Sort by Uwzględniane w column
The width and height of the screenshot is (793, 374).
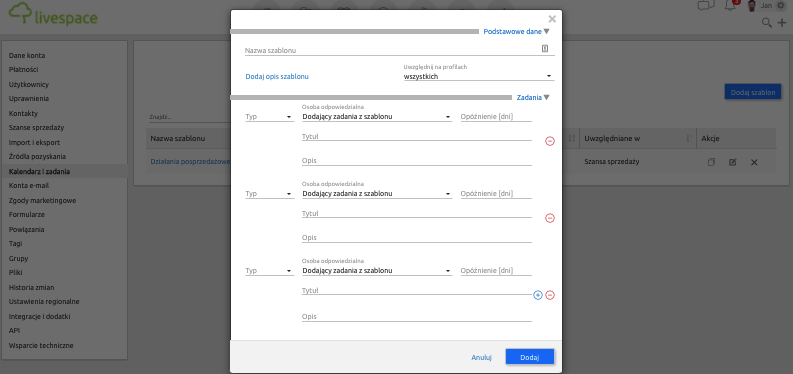click(637, 138)
